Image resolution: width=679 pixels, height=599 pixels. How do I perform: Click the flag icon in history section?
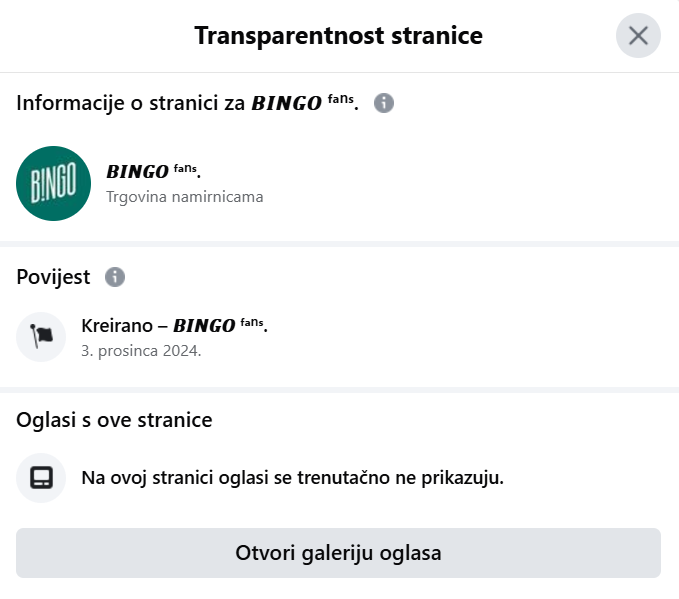[x=42, y=336]
